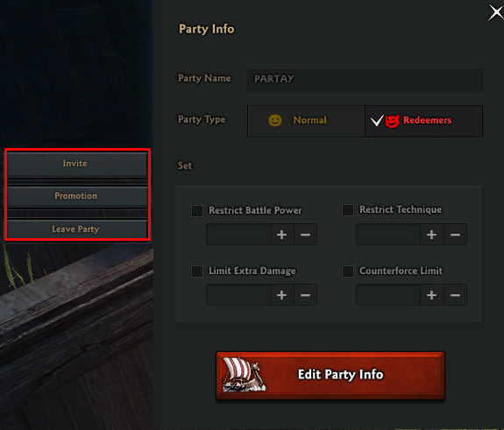
Task: Click the plus icon under Restrict Battle Power
Action: tap(282, 235)
